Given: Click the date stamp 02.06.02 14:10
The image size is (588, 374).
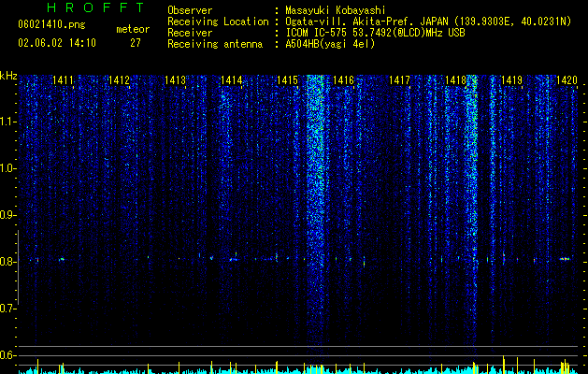Looking at the screenshot, I should tap(57, 43).
